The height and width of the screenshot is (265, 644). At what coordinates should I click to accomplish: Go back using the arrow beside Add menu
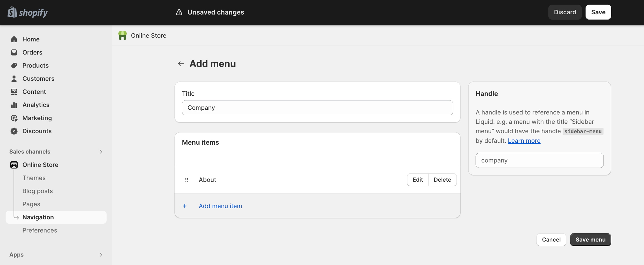(181, 64)
